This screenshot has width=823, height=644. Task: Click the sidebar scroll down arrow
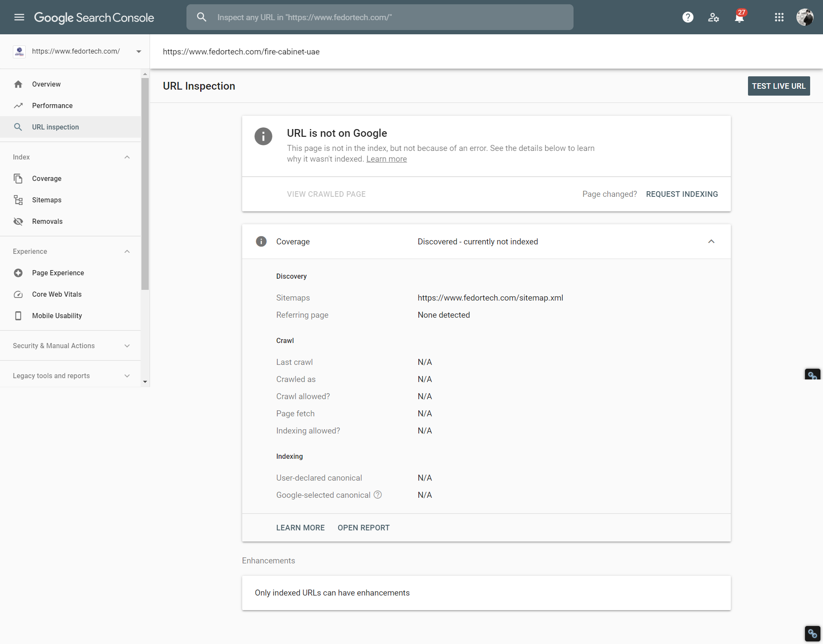pos(145,382)
